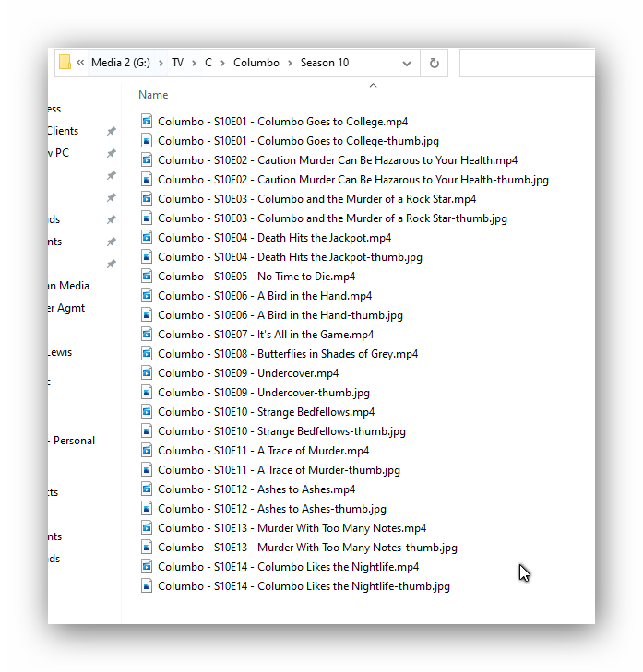Select the A Trace of Murder.mp4 icon

(147, 450)
